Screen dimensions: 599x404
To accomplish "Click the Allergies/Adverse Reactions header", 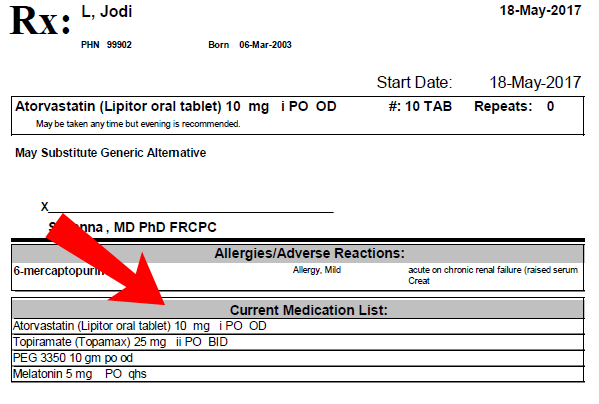I will coord(309,253).
